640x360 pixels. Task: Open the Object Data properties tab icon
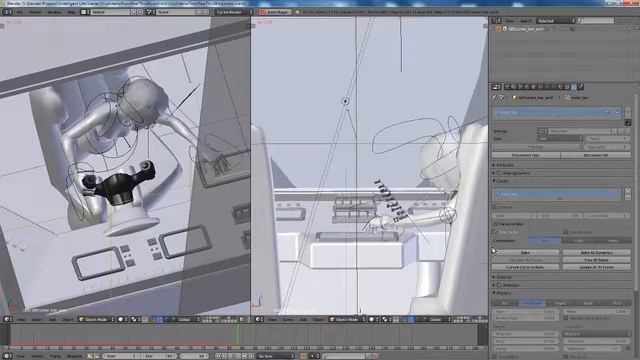coord(553,87)
